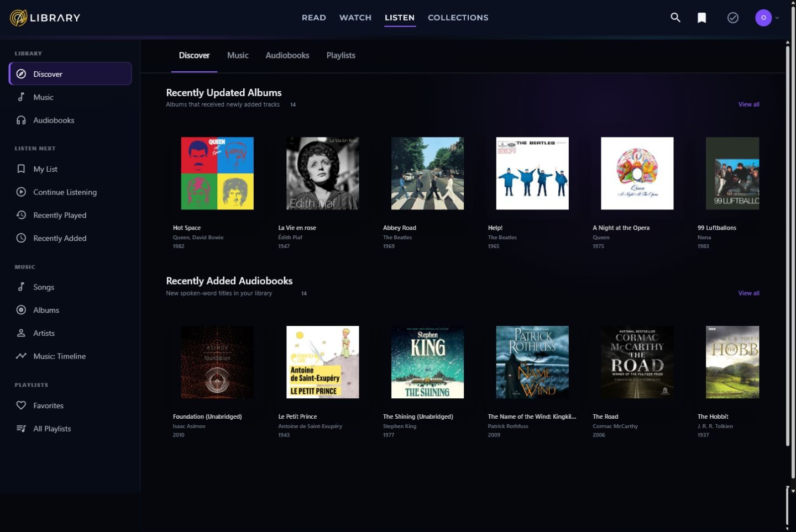Click the Music note icon in sidebar

(x=21, y=97)
